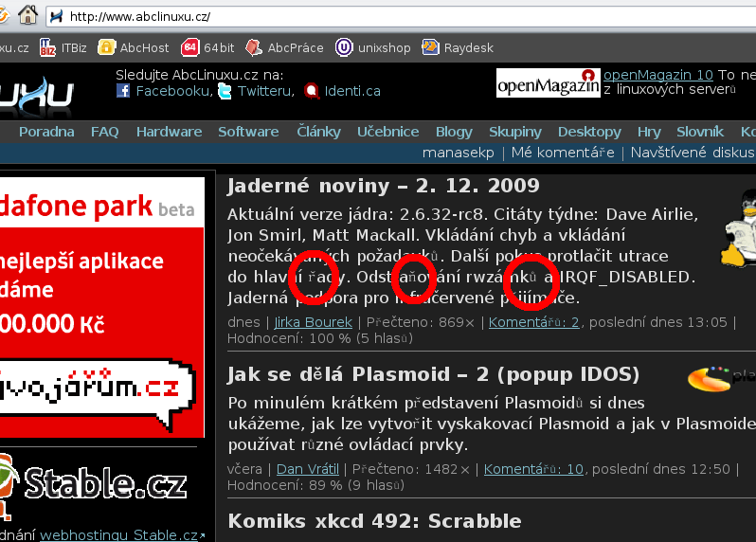Click the ITBiz bookmark icon
Image resolution: width=756 pixels, height=542 pixels.
[x=47, y=47]
